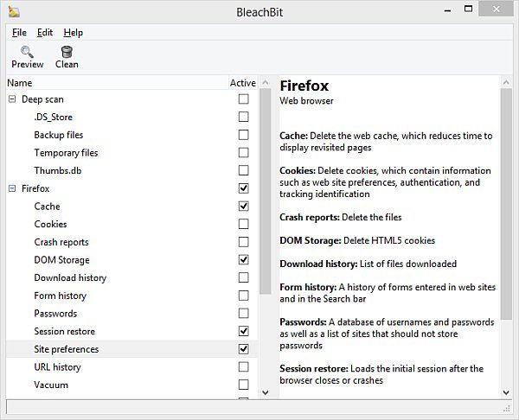Disable the Session restore checkbox
This screenshot has height=420, width=519.
click(243, 331)
